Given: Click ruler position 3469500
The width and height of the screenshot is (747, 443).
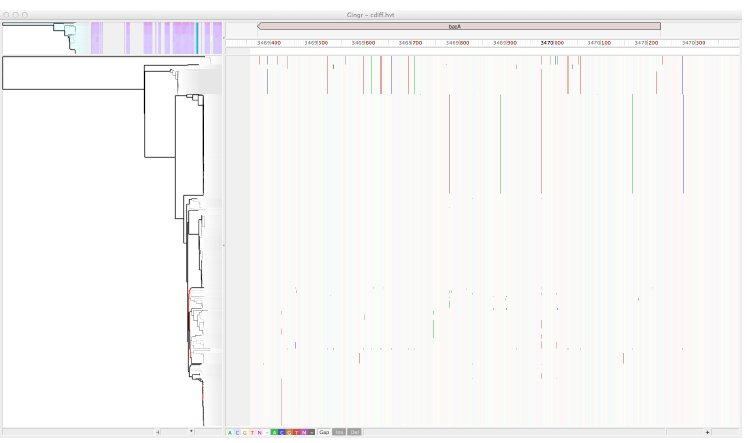Looking at the screenshot, I should point(316,43).
